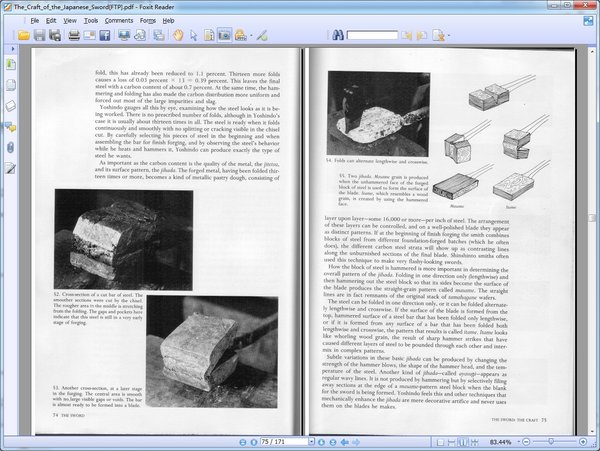Click the Save disk icon
The image size is (600, 451).
[39, 35]
